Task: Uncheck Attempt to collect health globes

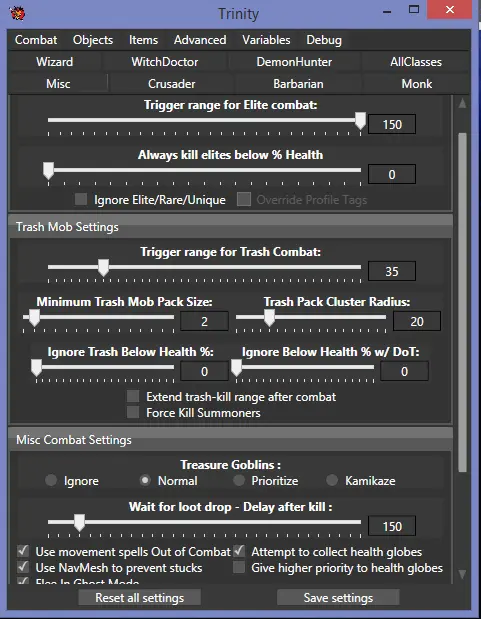Action: click(x=239, y=551)
